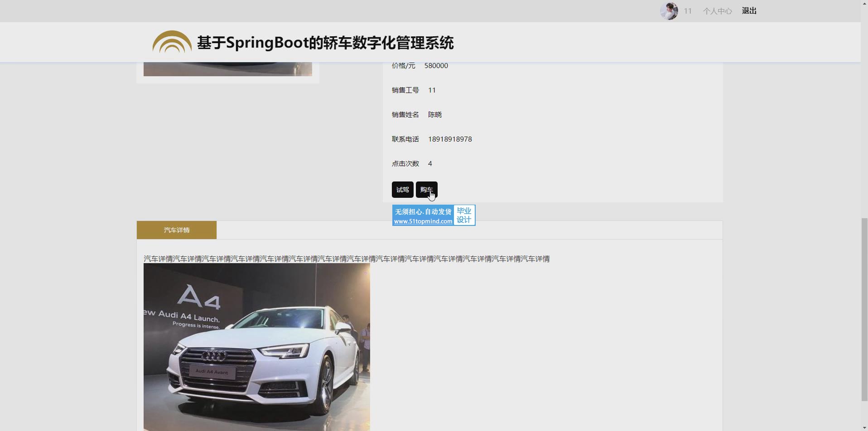Click the vertical scrollbar thumb
Viewport: 868px width, 431px height.
(864, 309)
